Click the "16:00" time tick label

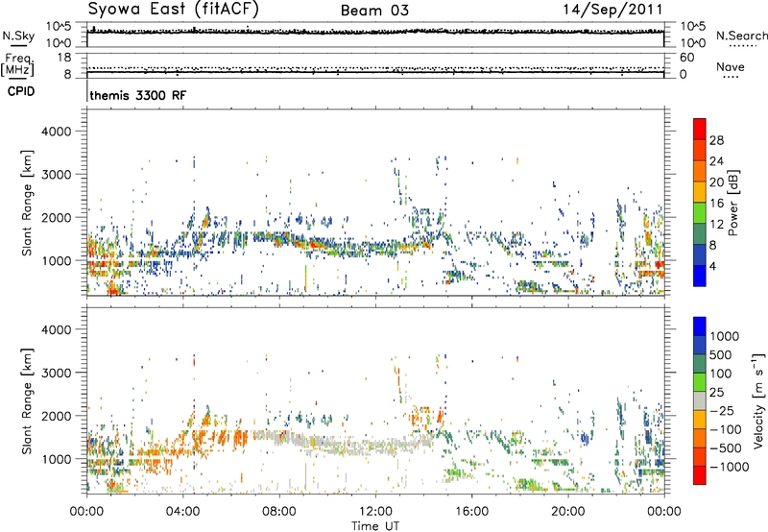[471, 512]
